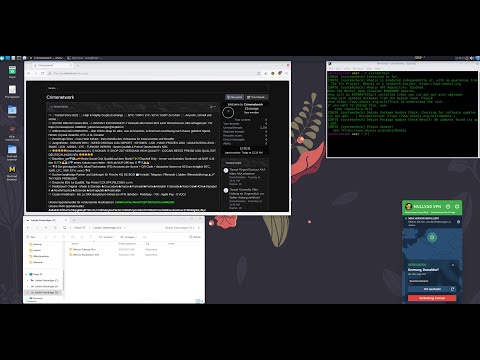Open the Mullvad Browser desktop icon
The width and height of the screenshot is (480, 360).
point(12,173)
